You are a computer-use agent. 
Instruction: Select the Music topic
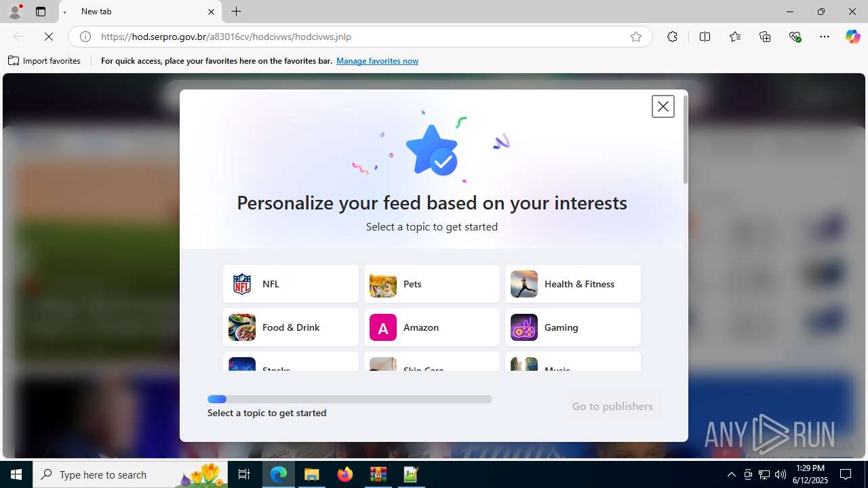(x=573, y=362)
